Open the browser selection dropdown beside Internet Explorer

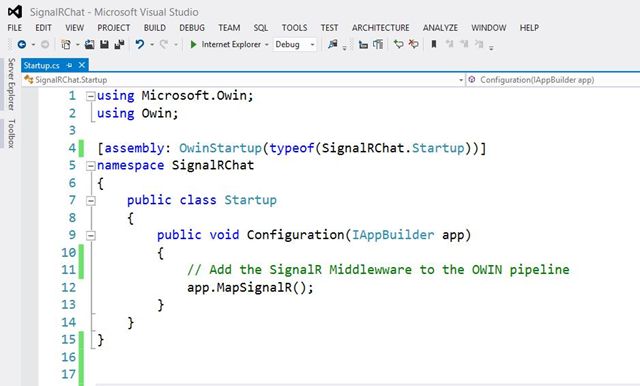pos(267,44)
